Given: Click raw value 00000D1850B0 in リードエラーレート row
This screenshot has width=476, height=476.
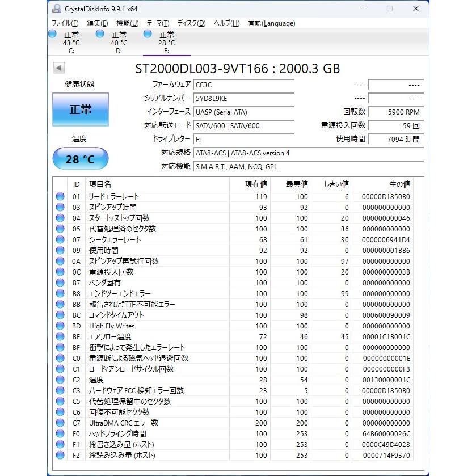Looking at the screenshot, I should coord(386,197).
